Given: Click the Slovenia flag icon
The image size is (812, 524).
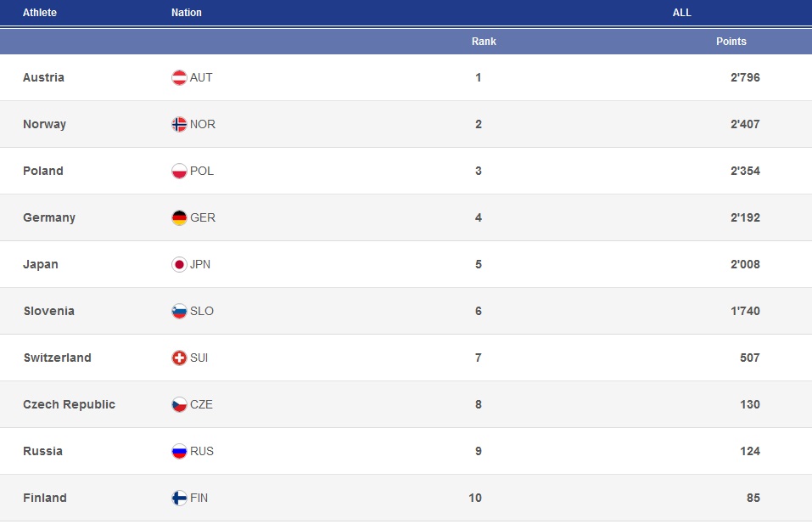Looking at the screenshot, I should [x=179, y=311].
